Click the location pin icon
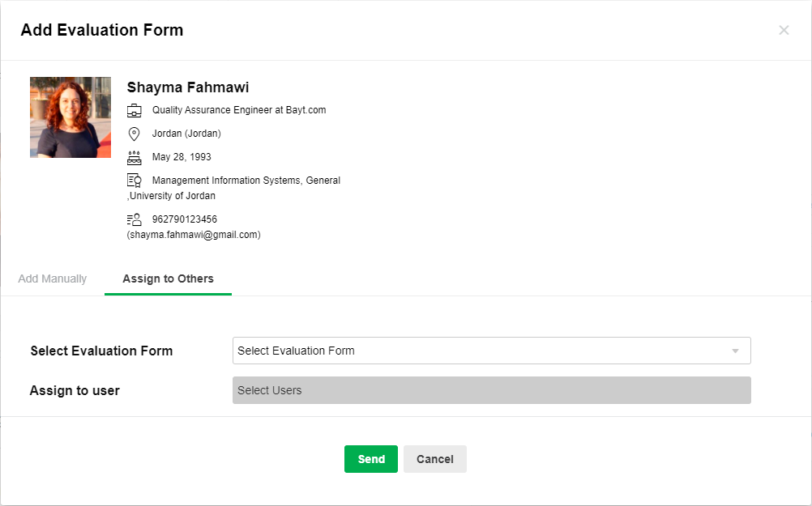 click(135, 134)
